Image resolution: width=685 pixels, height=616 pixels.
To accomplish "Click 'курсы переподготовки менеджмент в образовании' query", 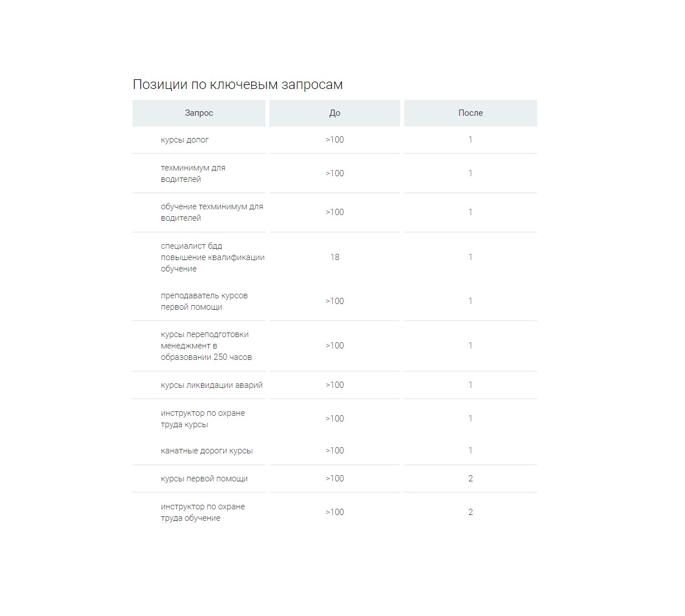I will click(206, 346).
